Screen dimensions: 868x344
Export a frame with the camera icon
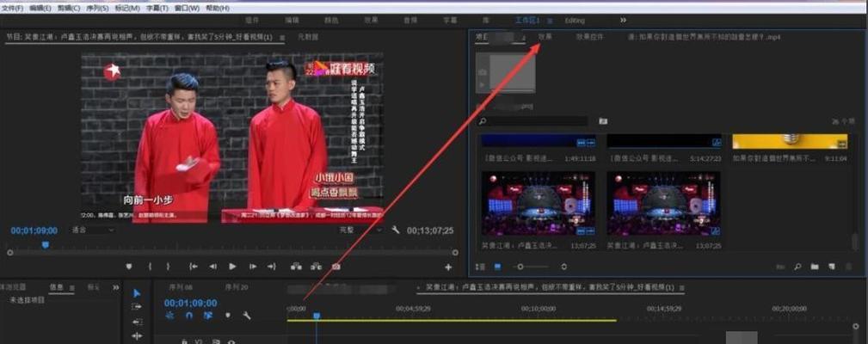pos(336,267)
